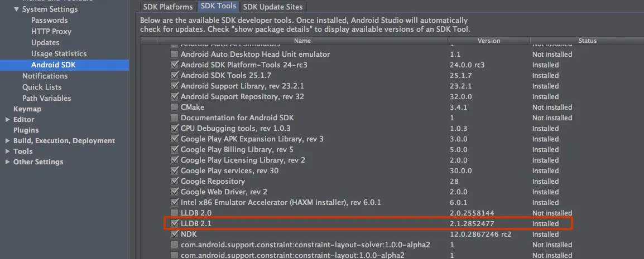Expand Build, Execution, Deployment node
The width and height of the screenshot is (644, 259).
[7, 140]
